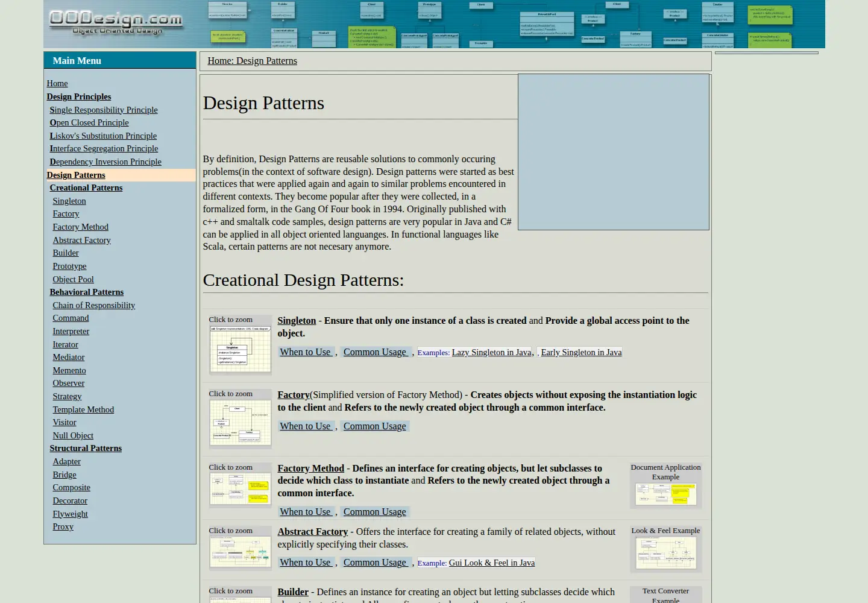Select Design Patterns in the main menu

76,175
